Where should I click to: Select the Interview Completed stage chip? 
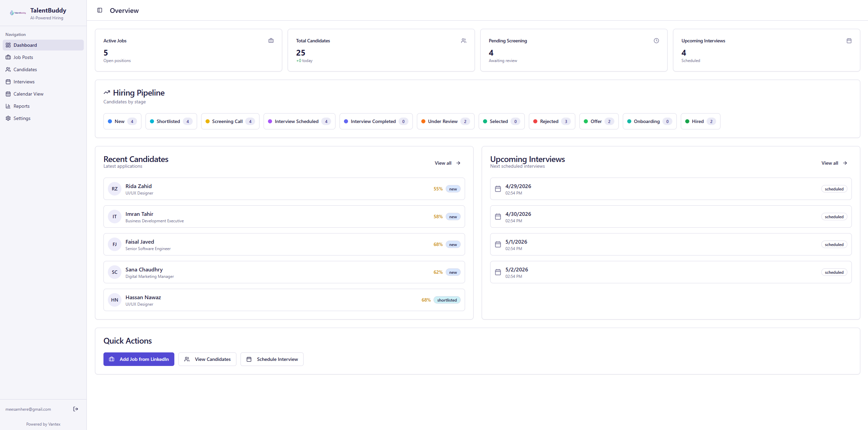point(376,121)
